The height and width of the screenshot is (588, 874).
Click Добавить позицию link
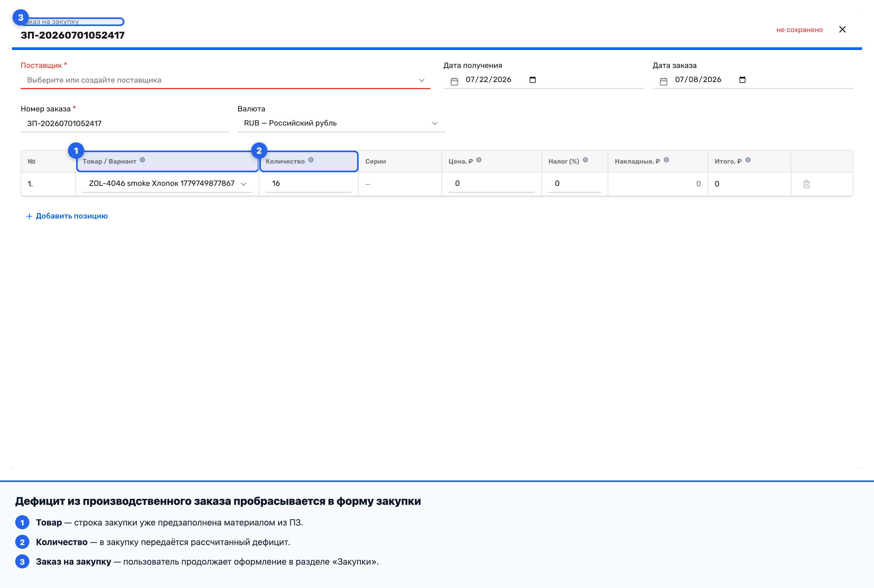point(72,216)
